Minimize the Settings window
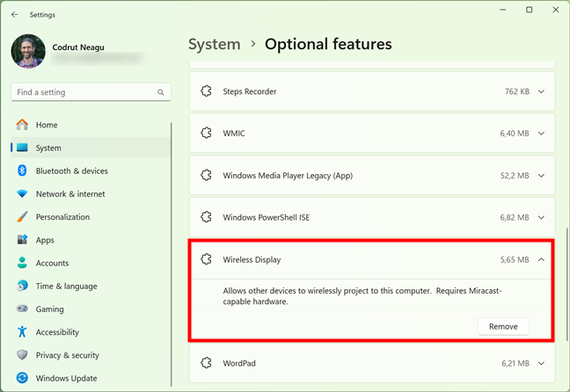 [x=503, y=10]
